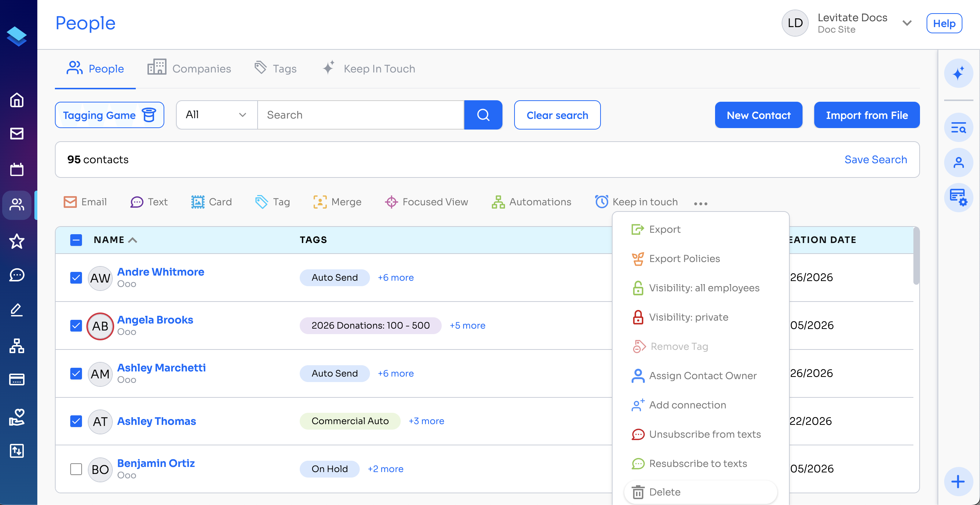Uncheck Ashley Marchetti's checkbox
This screenshot has width=980, height=505.
[76, 374]
